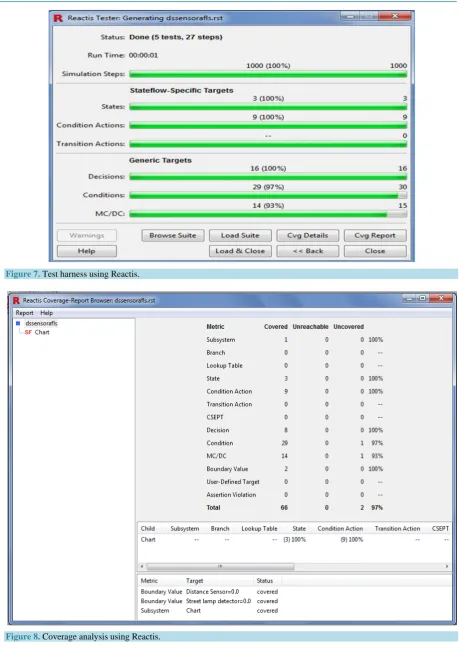Click the Condition Action column header
The image size is (459, 649).
pos(340,529)
